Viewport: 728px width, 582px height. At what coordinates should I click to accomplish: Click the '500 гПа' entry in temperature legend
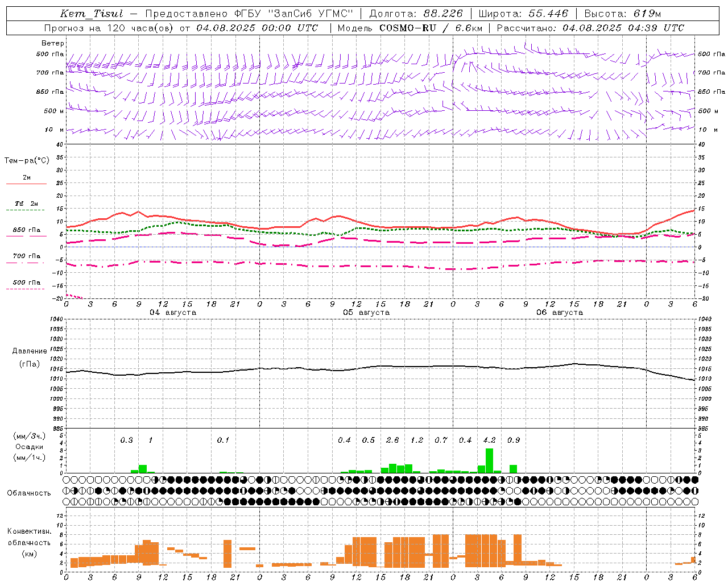point(27,282)
